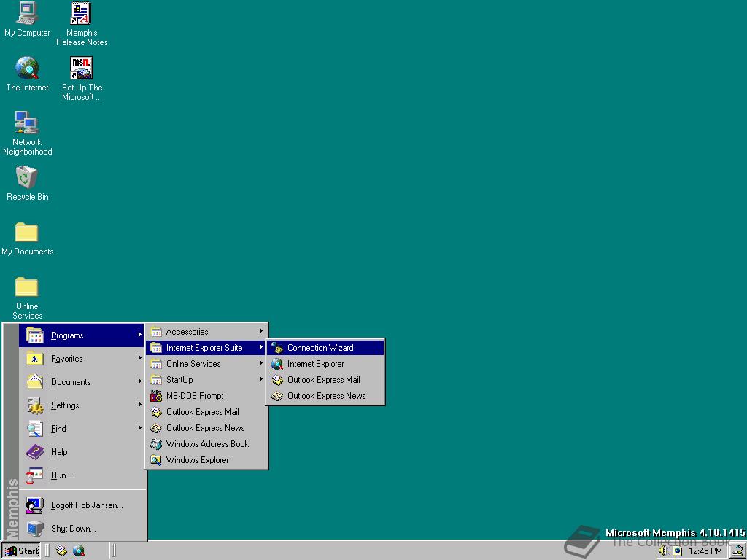This screenshot has width=747, height=560.
Task: Click the 12:45 PM clock in taskbar
Action: coord(705,551)
